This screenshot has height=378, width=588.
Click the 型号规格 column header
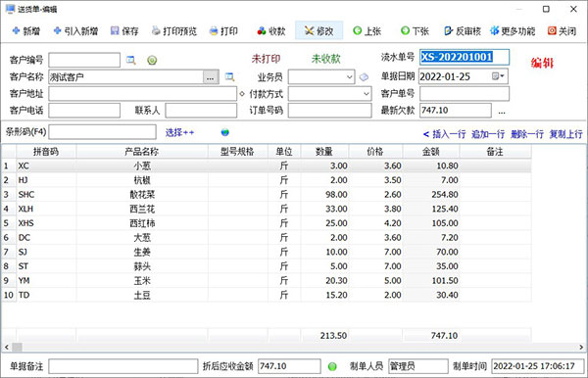tap(238, 152)
